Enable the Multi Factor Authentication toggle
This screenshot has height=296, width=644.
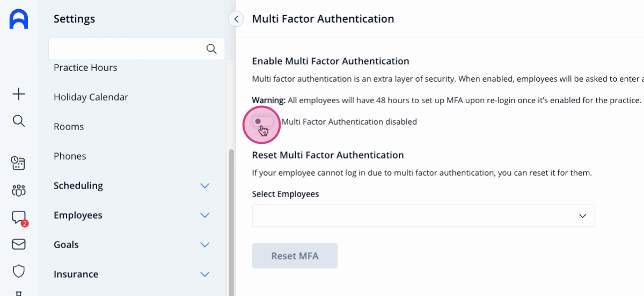click(264, 122)
